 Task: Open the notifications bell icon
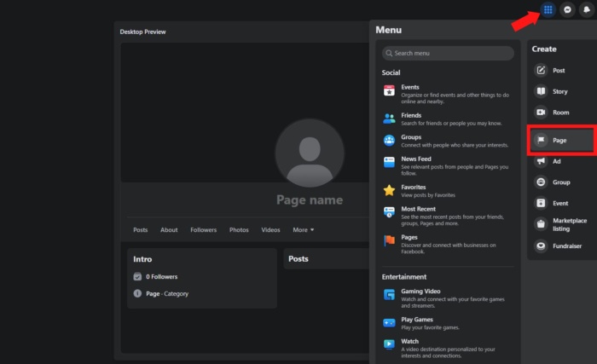(587, 9)
